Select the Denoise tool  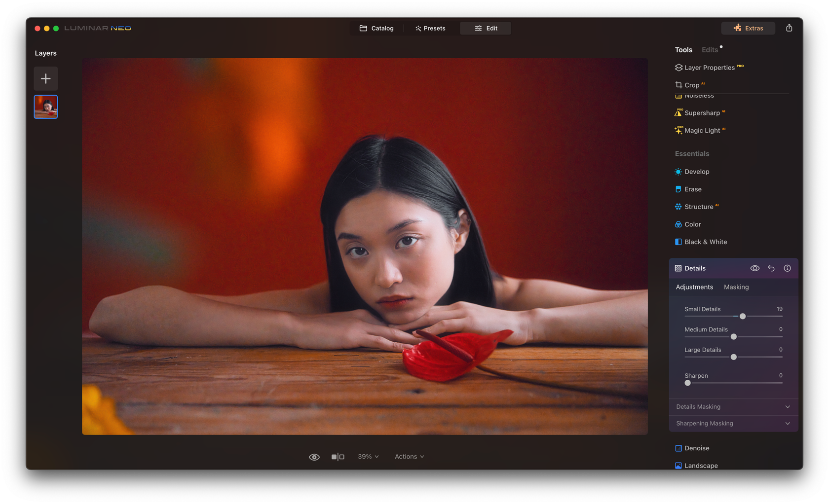[697, 448]
